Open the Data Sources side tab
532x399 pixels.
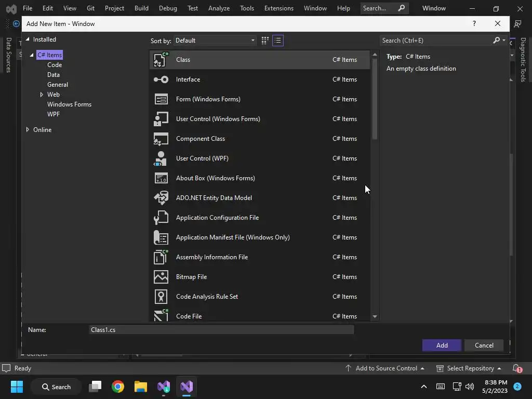pos(9,55)
